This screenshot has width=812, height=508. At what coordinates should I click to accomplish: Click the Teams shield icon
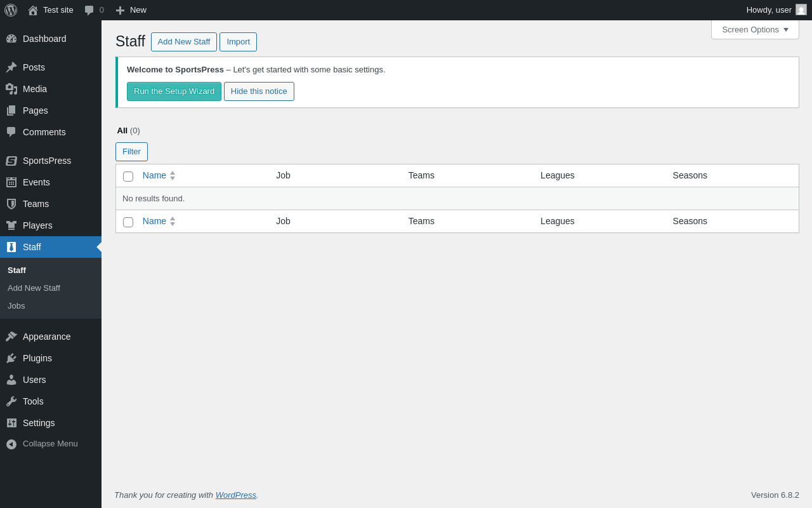(x=11, y=204)
